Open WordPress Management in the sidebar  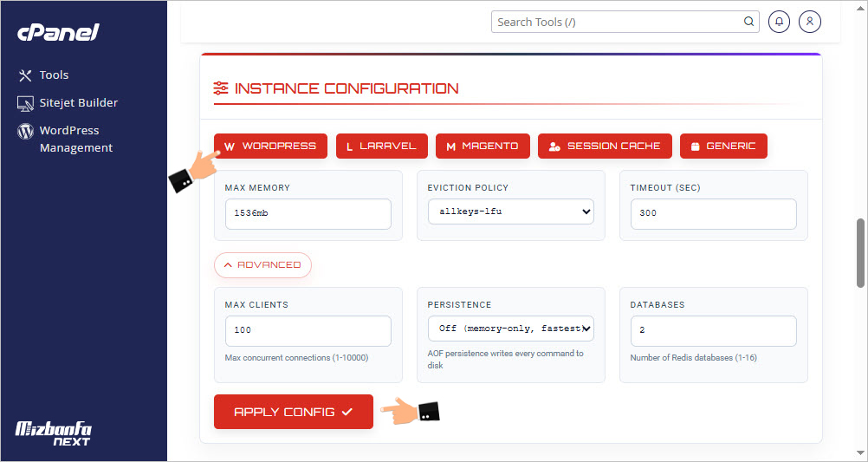pos(76,139)
